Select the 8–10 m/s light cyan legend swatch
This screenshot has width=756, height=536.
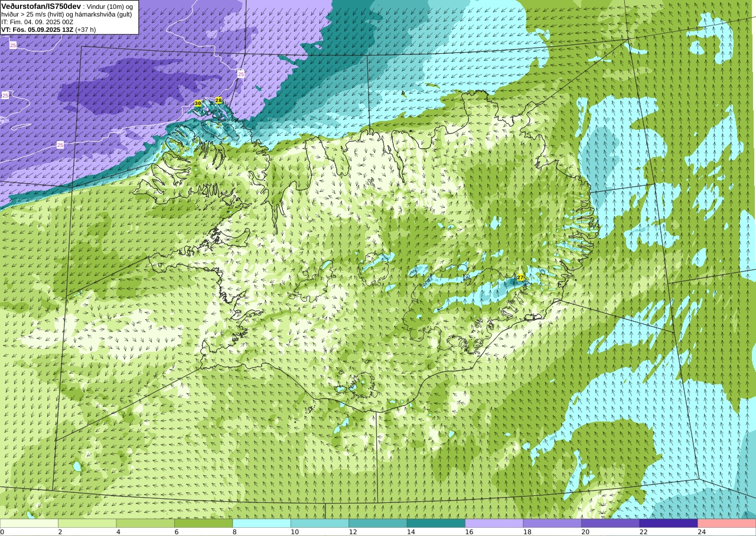click(x=262, y=523)
